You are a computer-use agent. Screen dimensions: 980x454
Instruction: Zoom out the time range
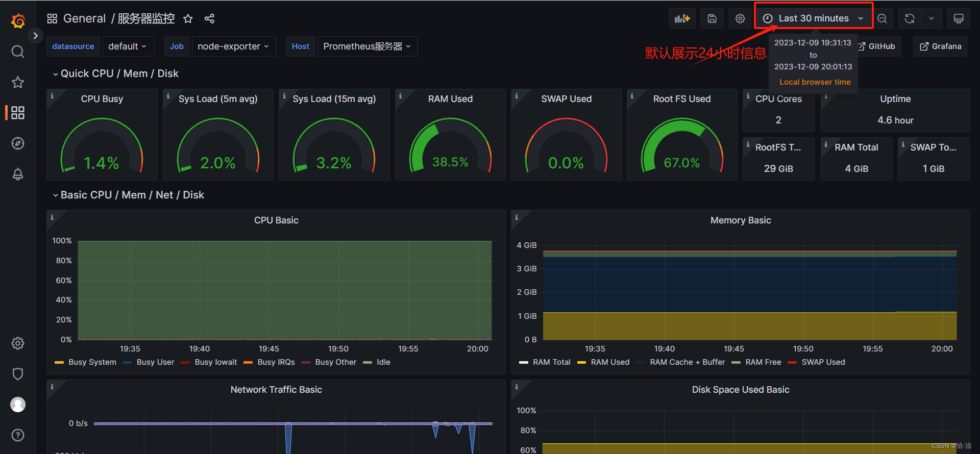tap(882, 19)
